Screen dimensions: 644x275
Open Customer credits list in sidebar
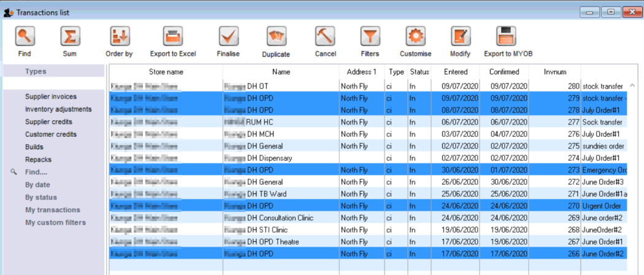(x=51, y=134)
